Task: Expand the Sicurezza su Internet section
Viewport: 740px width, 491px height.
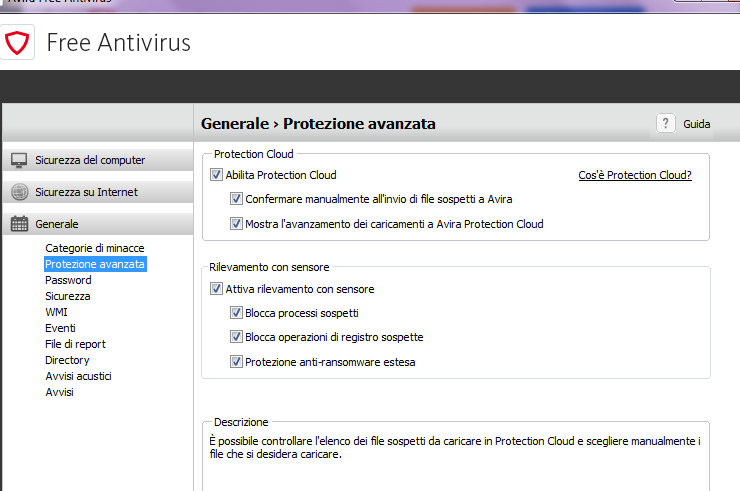Action: point(86,192)
